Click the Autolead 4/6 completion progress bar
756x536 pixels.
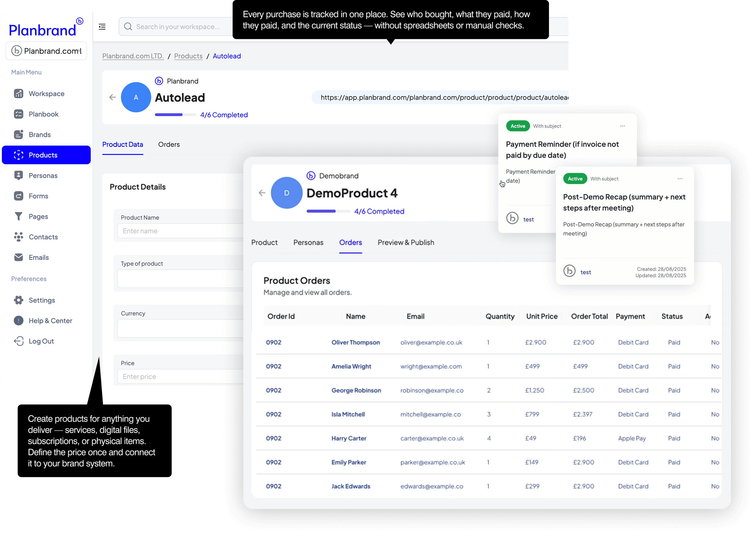[x=175, y=115]
